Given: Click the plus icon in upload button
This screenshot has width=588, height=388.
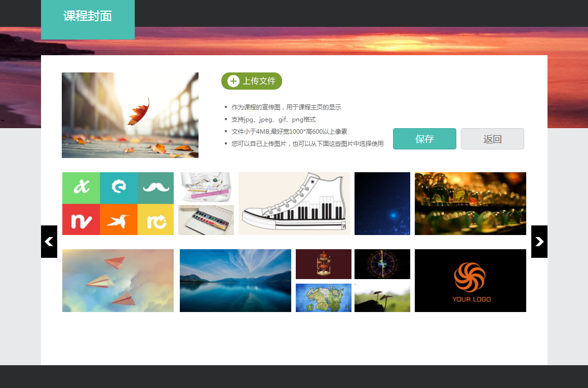Looking at the screenshot, I should pyautogui.click(x=233, y=81).
